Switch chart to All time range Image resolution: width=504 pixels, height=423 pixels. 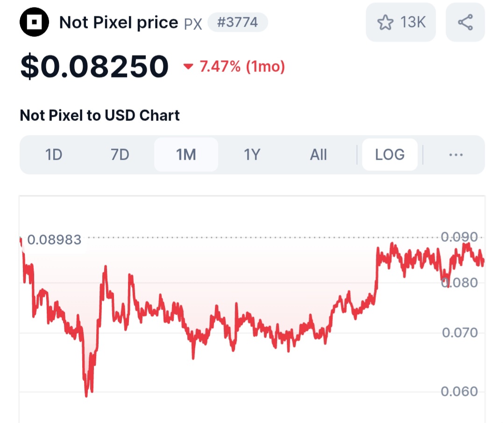(x=319, y=155)
